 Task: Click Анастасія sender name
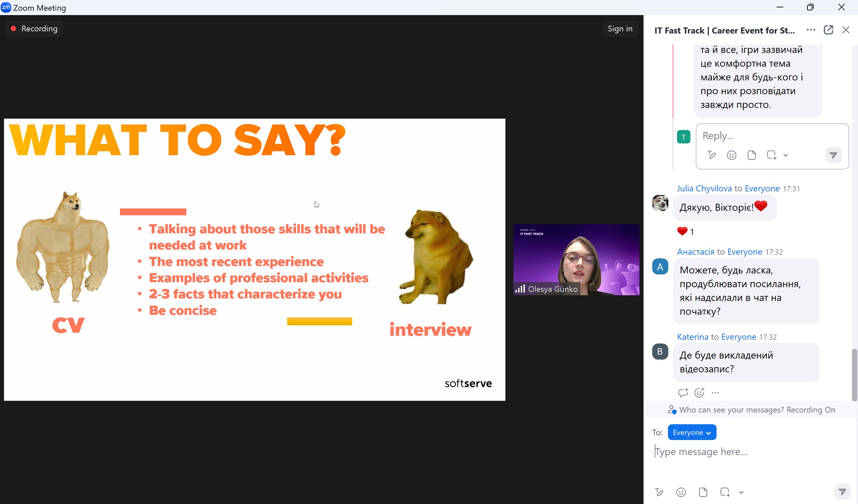(695, 252)
